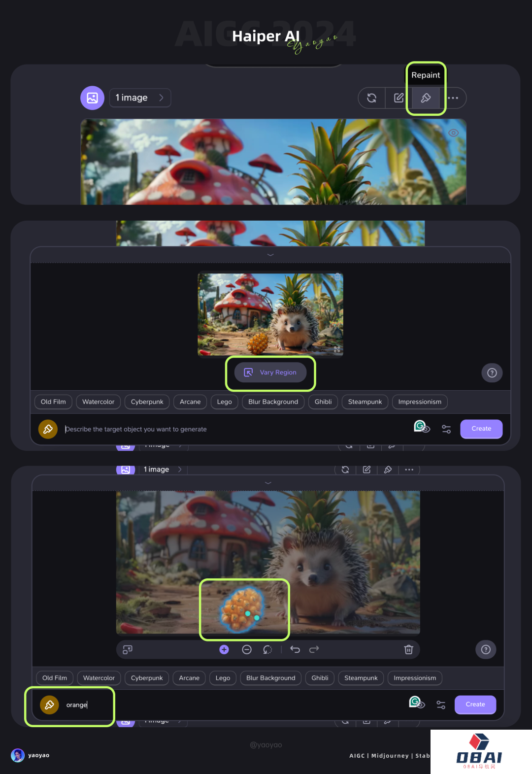This screenshot has width=532, height=774.
Task: Clear the mask with the mask toolbar trash icon
Action: click(408, 650)
